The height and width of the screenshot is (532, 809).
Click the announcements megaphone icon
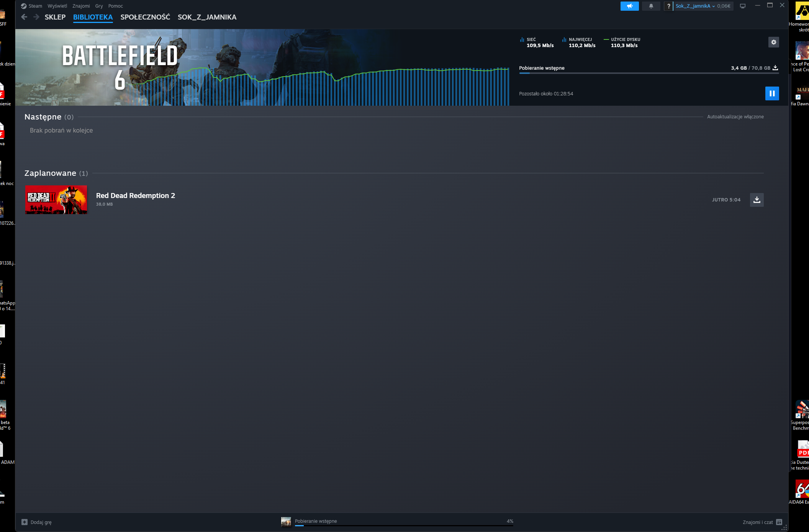pyautogui.click(x=629, y=6)
